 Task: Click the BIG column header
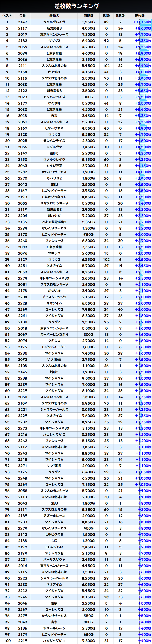(106, 16)
